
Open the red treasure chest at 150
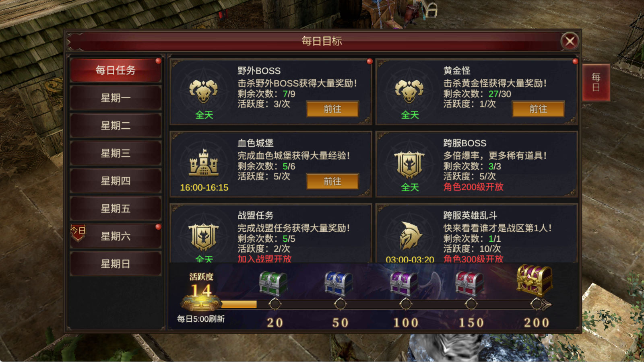tap(469, 284)
